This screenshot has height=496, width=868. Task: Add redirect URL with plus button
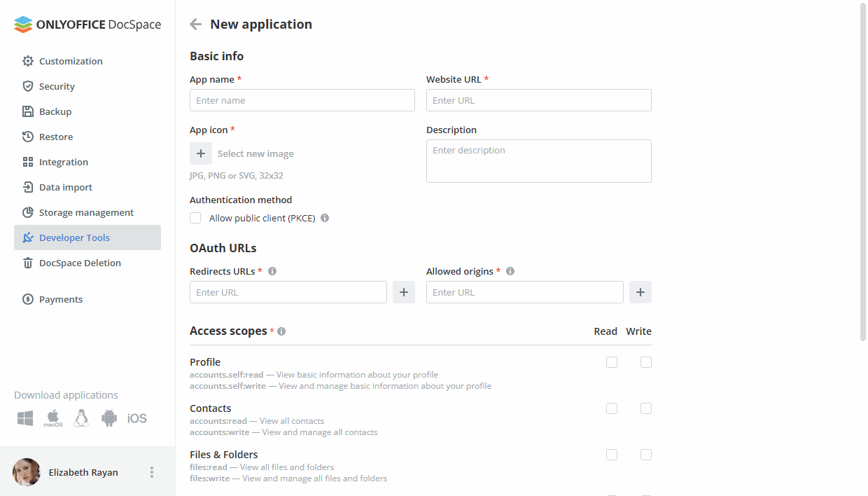coord(404,292)
